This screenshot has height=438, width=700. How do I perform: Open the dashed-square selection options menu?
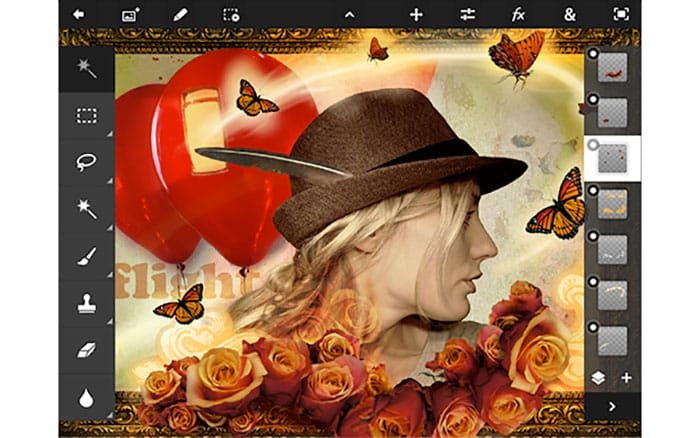pos(231,14)
